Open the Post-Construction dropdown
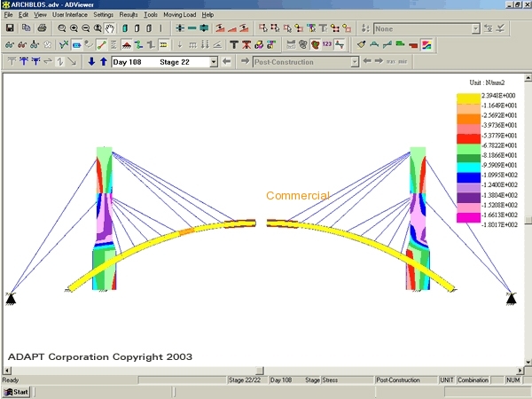Viewport: 532px width, 399px height. pos(355,62)
